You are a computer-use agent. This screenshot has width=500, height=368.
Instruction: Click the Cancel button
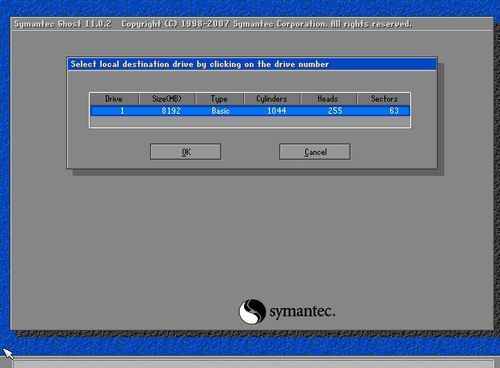click(315, 152)
